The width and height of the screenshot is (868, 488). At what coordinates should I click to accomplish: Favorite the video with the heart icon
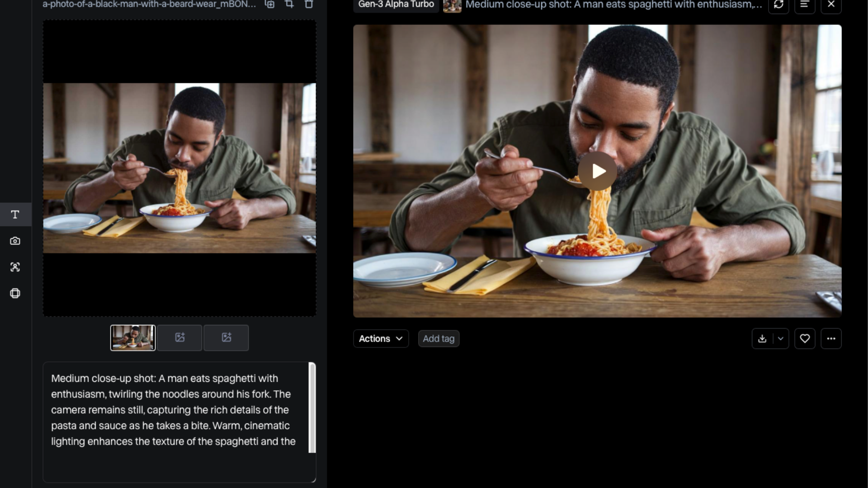pos(805,338)
